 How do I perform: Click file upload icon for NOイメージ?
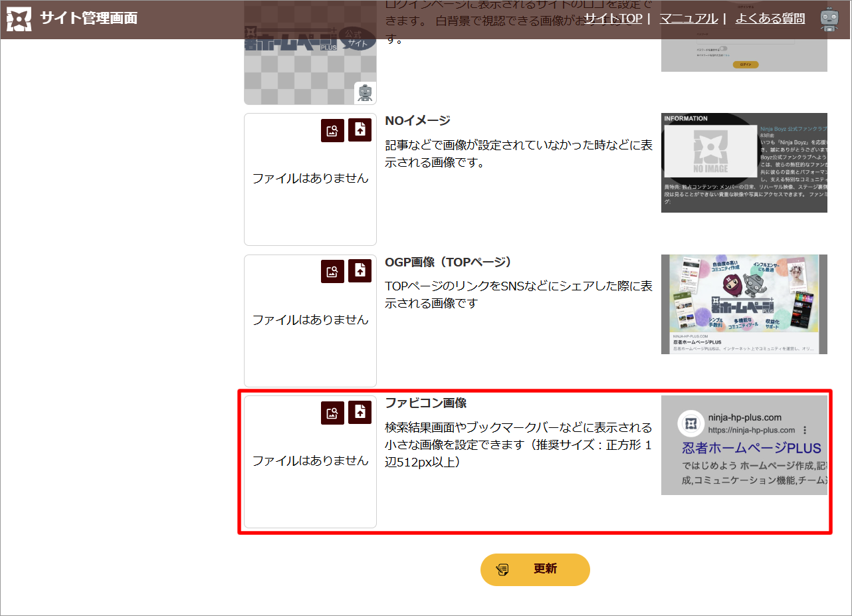[360, 130]
